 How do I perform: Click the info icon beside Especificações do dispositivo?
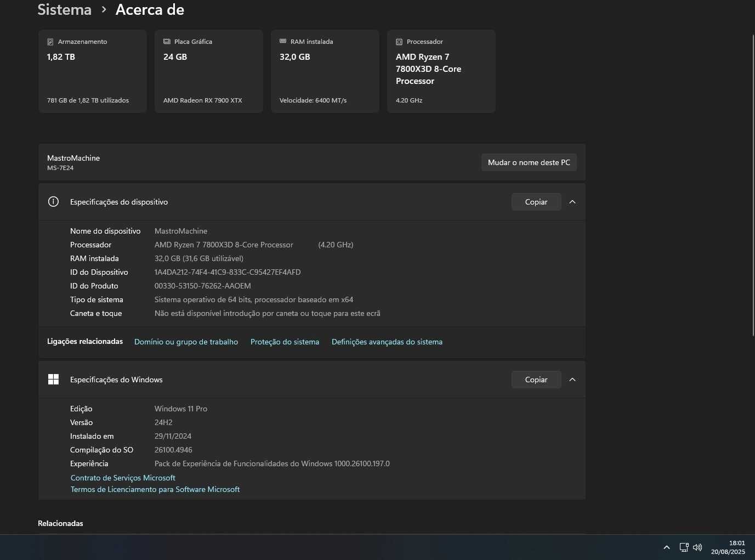tap(53, 202)
